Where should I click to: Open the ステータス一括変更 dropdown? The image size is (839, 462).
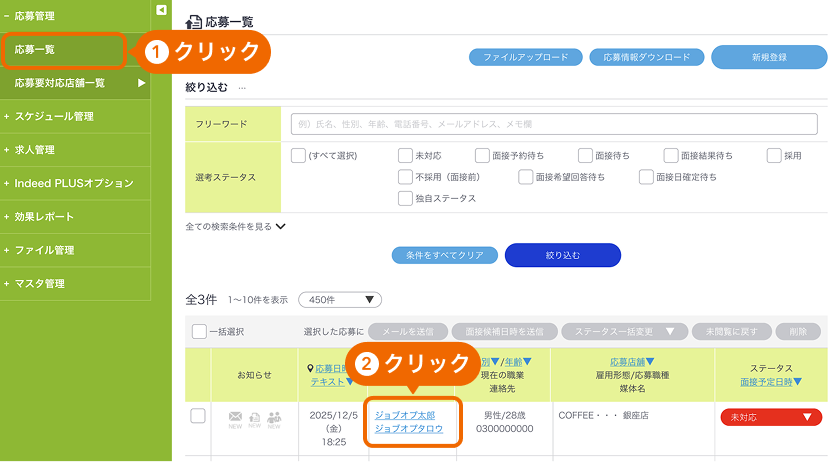point(624,332)
